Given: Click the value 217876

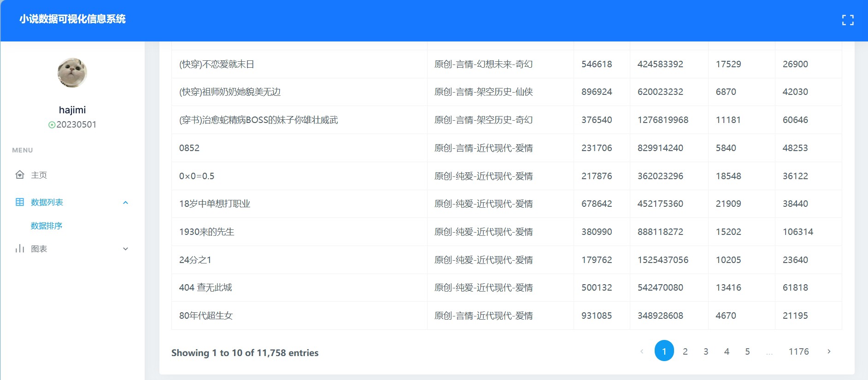Looking at the screenshot, I should pos(597,176).
